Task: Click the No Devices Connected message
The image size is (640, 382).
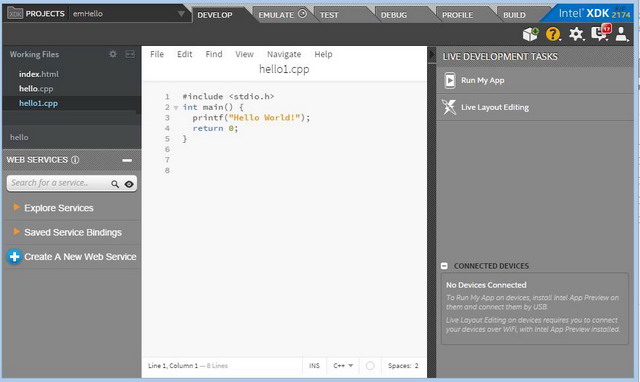Action: (x=486, y=285)
